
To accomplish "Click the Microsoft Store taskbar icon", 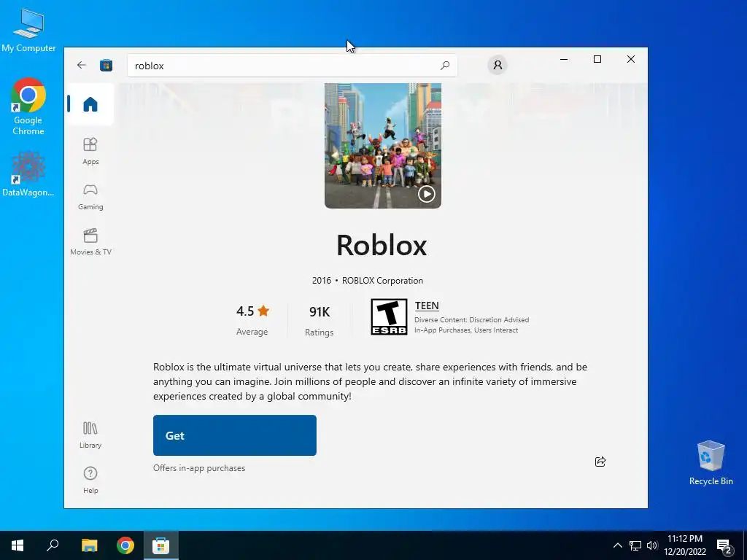I will coord(161,545).
